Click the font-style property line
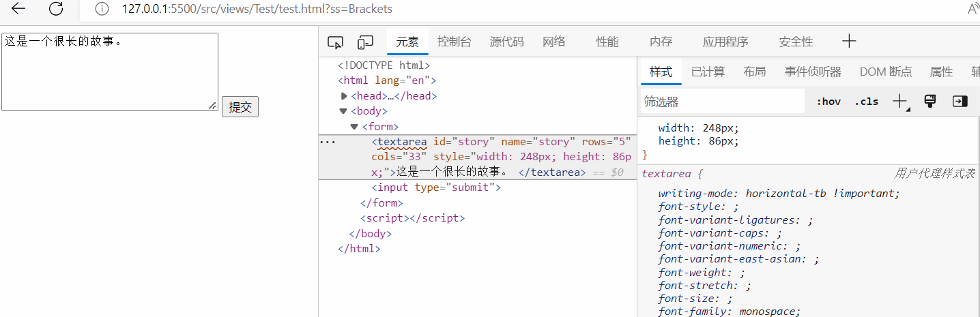980x317 pixels. click(x=699, y=207)
